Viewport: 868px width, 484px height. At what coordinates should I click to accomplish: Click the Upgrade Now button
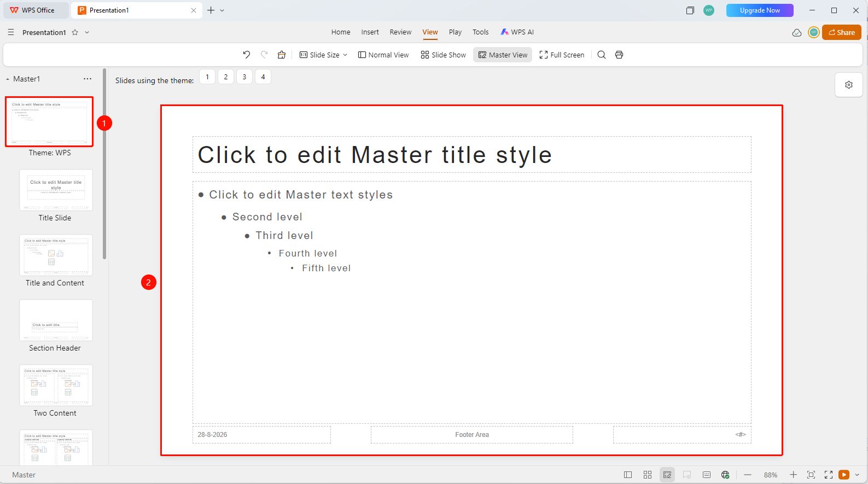[x=760, y=10]
